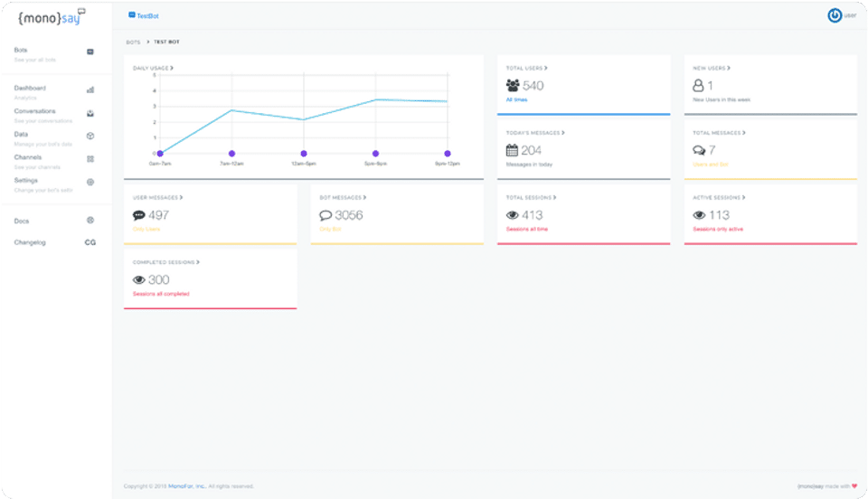
Task: Click the TEST BOT breadcrumb text
Action: [x=166, y=42]
